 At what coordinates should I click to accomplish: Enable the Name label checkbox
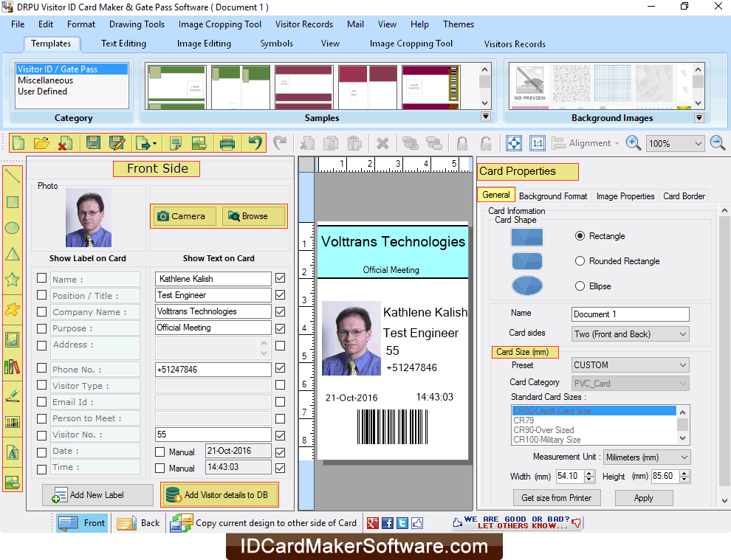[41, 278]
